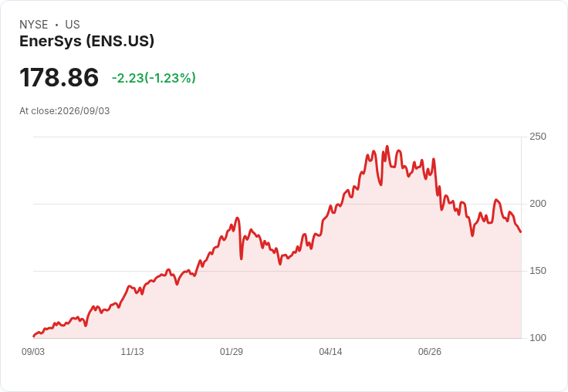Select the 178.86 current price value
Viewport: 568px width, 392px height.
point(59,77)
